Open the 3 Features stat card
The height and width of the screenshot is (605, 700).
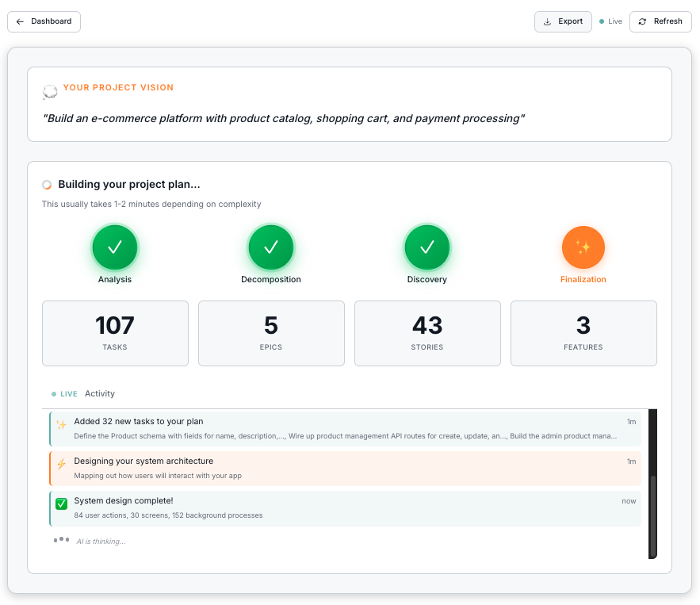(x=583, y=334)
